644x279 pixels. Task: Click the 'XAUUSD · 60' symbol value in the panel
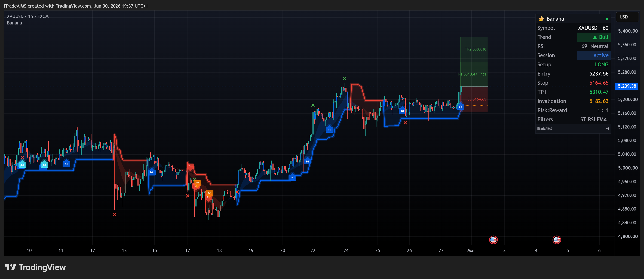tap(593, 28)
